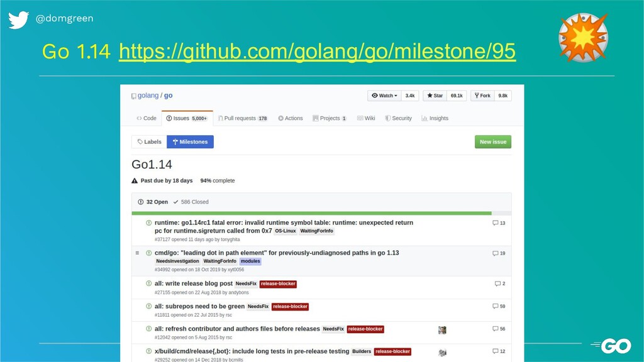Click assignee avatar on x/build issue
The width and height of the screenshot is (644, 362).
point(442,353)
